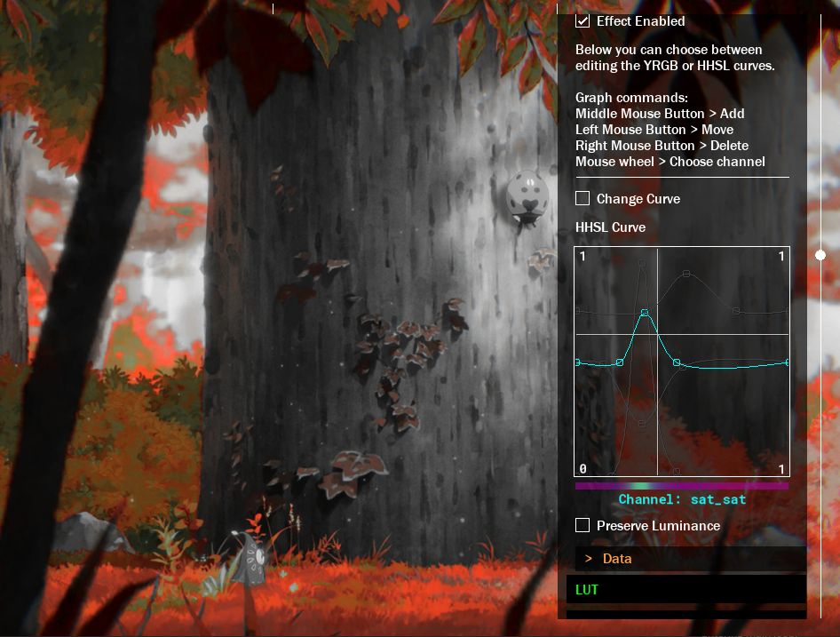840x637 pixels.
Task: Click the cyan curve's left edge endpoint
Action: 577,362
